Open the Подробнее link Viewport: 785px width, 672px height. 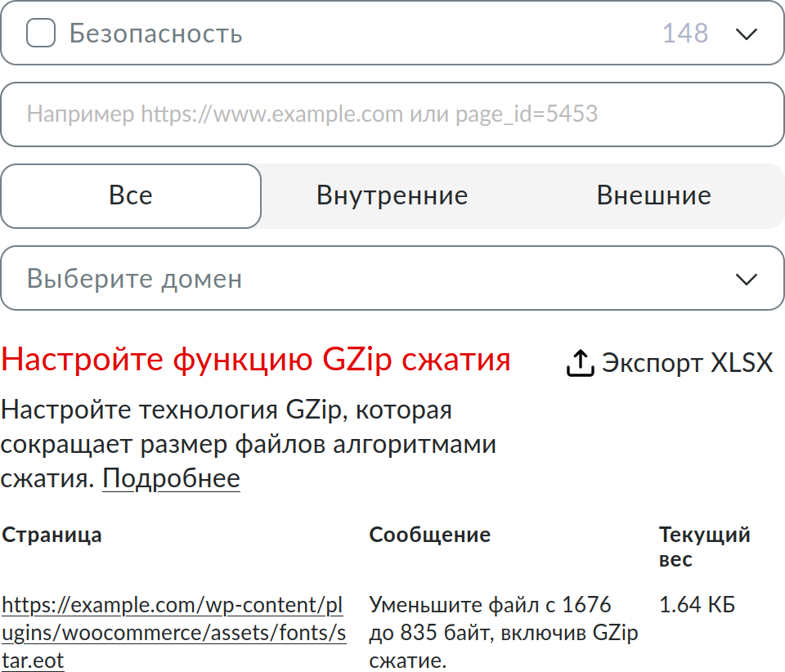pos(171,478)
